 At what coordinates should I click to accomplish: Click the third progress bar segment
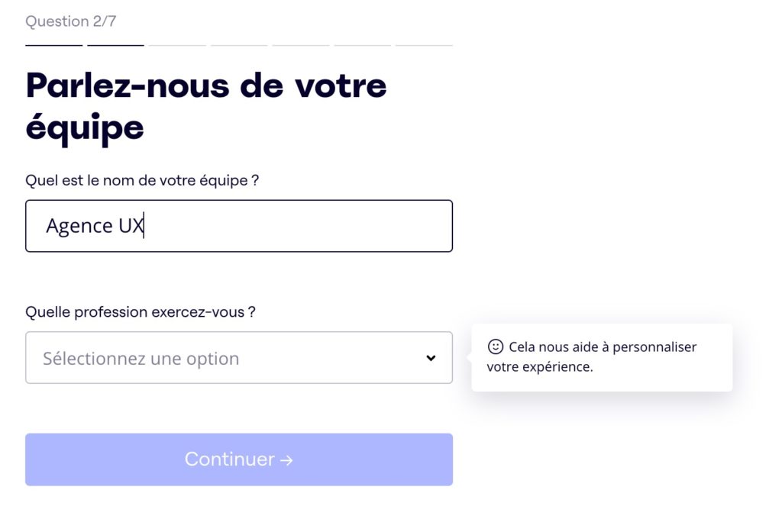(x=177, y=45)
